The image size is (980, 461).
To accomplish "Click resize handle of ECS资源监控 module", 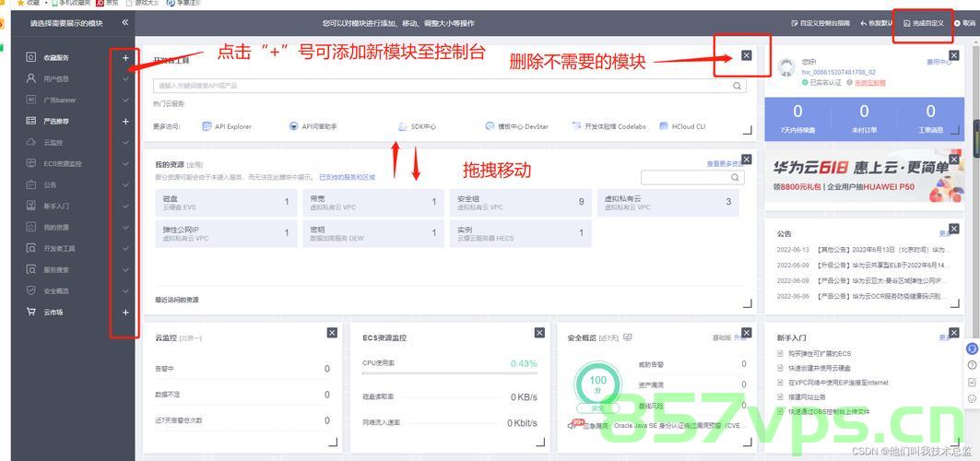I will click(x=540, y=442).
